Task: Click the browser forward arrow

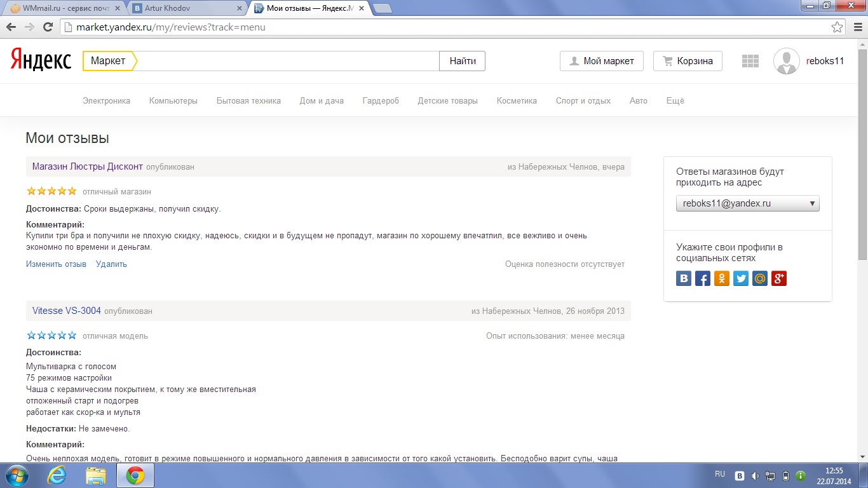Action: pyautogui.click(x=29, y=27)
